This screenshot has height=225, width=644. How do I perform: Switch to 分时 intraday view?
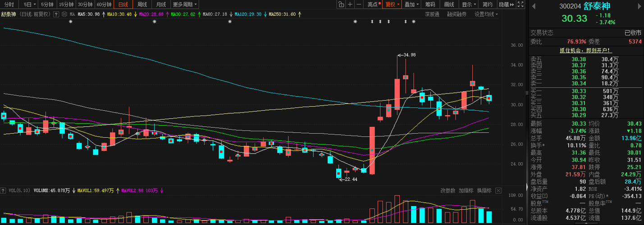(x=9, y=4)
